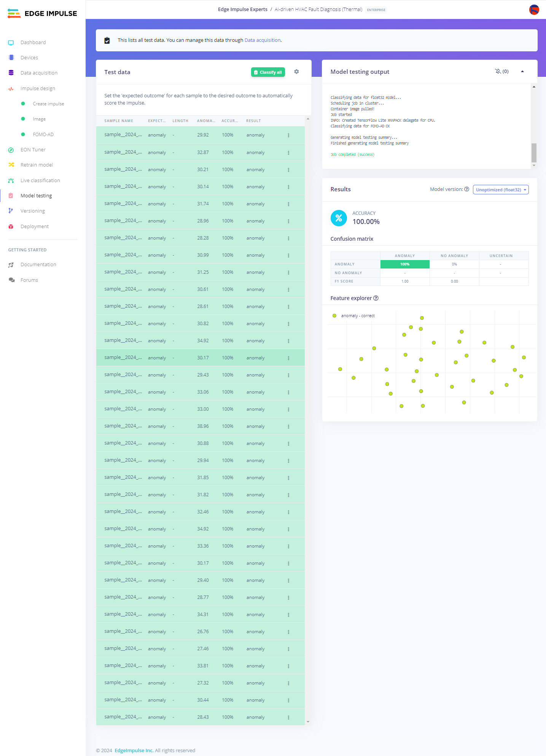Toggle anomaly - correct legend item
This screenshot has height=756, width=546.
[354, 316]
